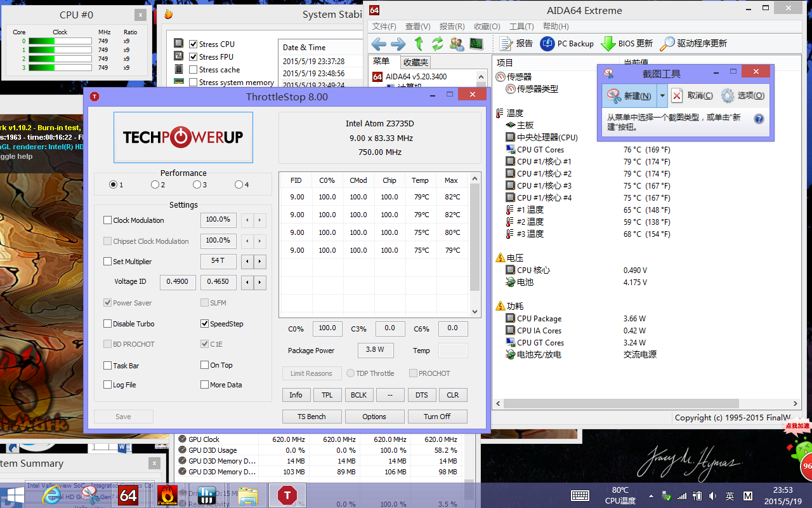
Task: Check the Disable Turbo option
Action: [x=107, y=324]
